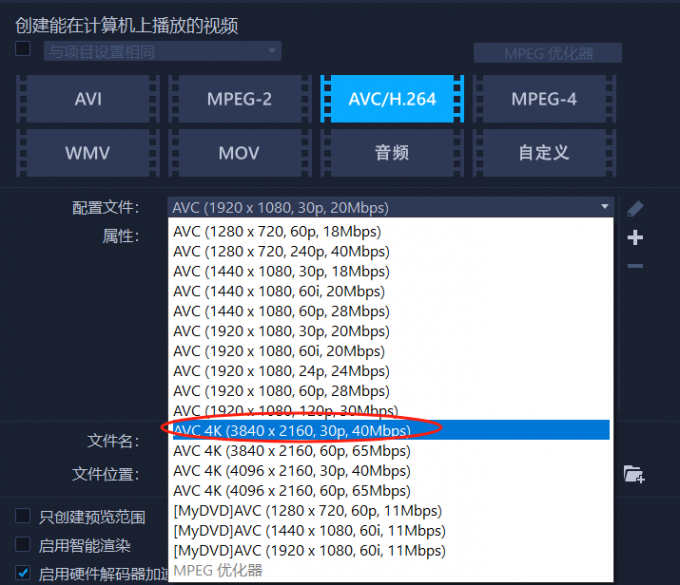Collapse the 配置文件 profile dropdown arrow
Image resolution: width=680 pixels, height=585 pixels.
click(605, 207)
